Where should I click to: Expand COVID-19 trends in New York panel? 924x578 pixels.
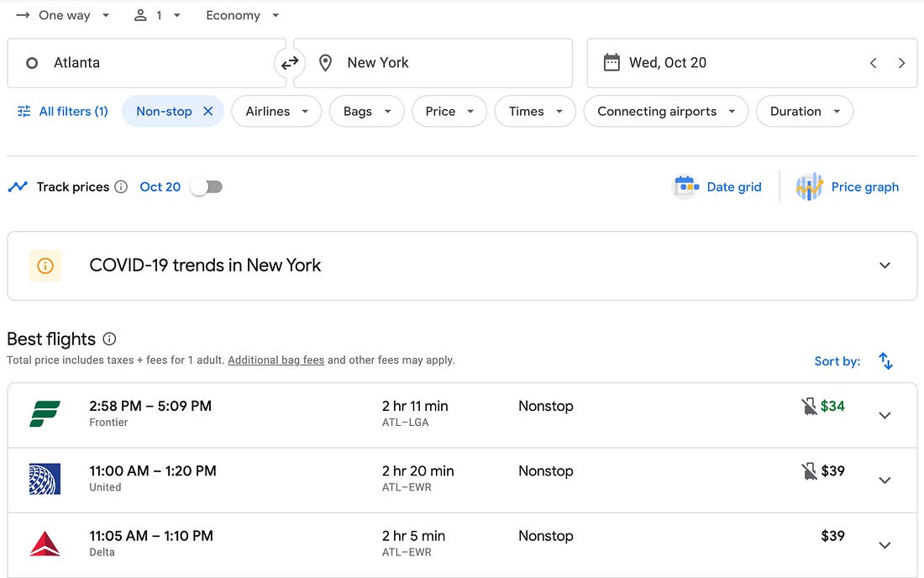point(885,265)
